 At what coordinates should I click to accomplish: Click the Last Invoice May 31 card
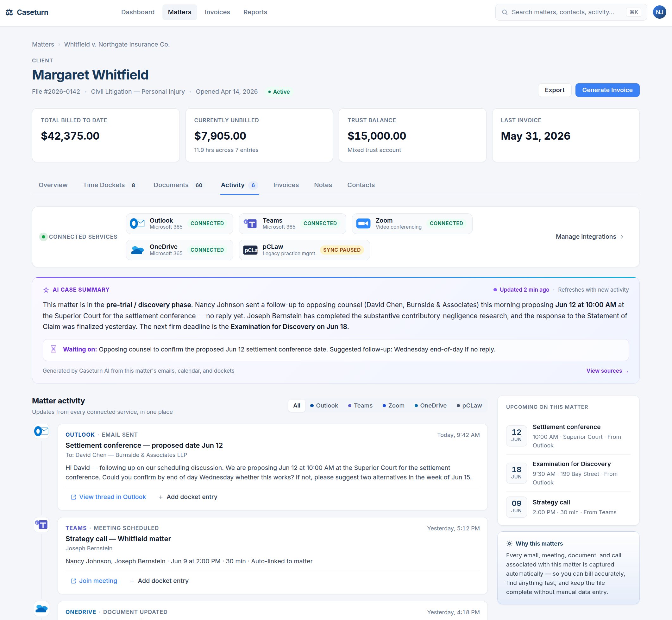566,135
